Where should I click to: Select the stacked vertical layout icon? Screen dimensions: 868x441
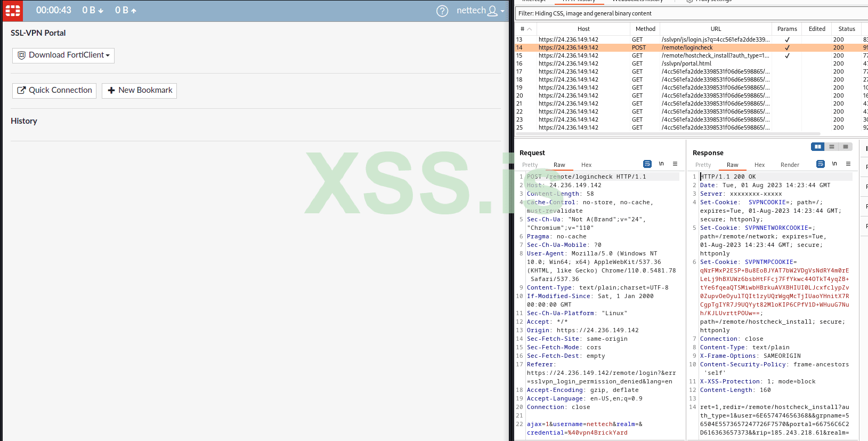pos(831,147)
